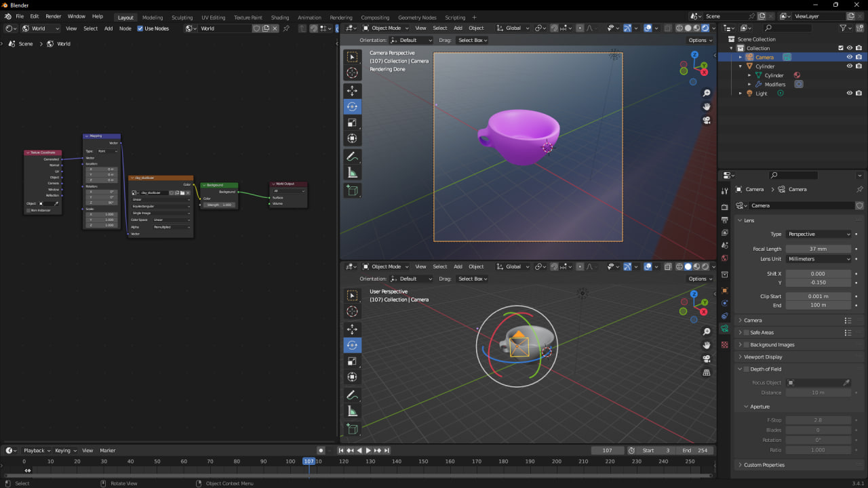The width and height of the screenshot is (868, 488).
Task: Adjust Background node Strength field
Action: (x=220, y=204)
